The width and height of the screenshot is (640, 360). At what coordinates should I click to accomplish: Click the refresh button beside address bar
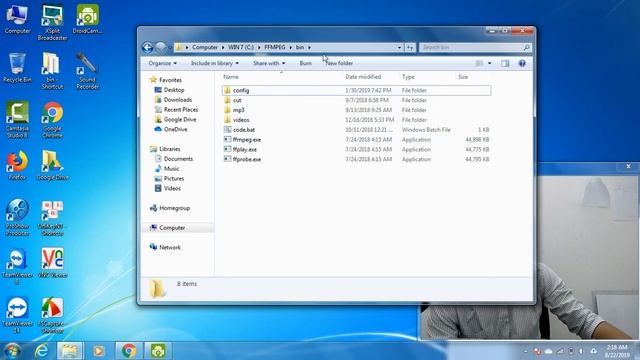tap(410, 47)
